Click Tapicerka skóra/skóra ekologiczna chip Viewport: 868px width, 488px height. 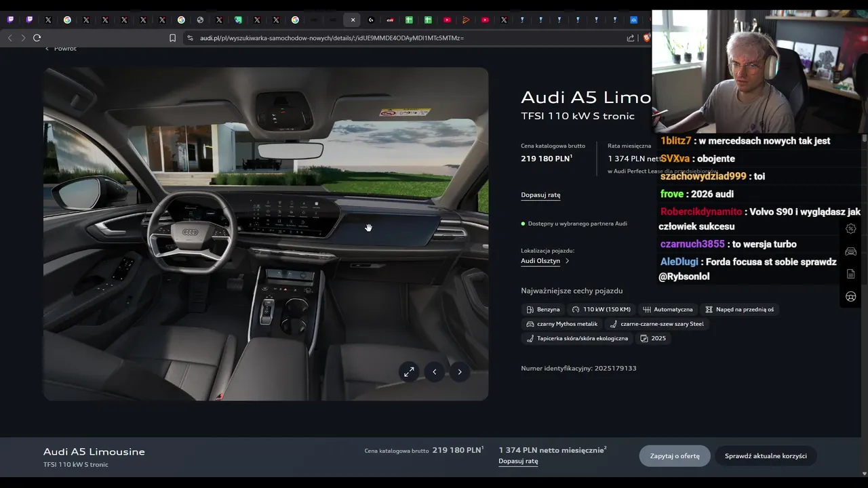tap(577, 338)
